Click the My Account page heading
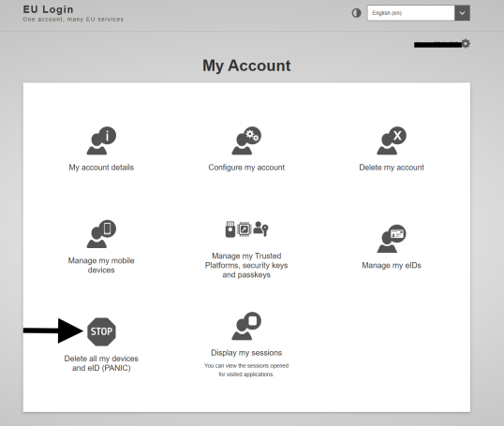The height and width of the screenshot is (426, 504). (x=246, y=66)
